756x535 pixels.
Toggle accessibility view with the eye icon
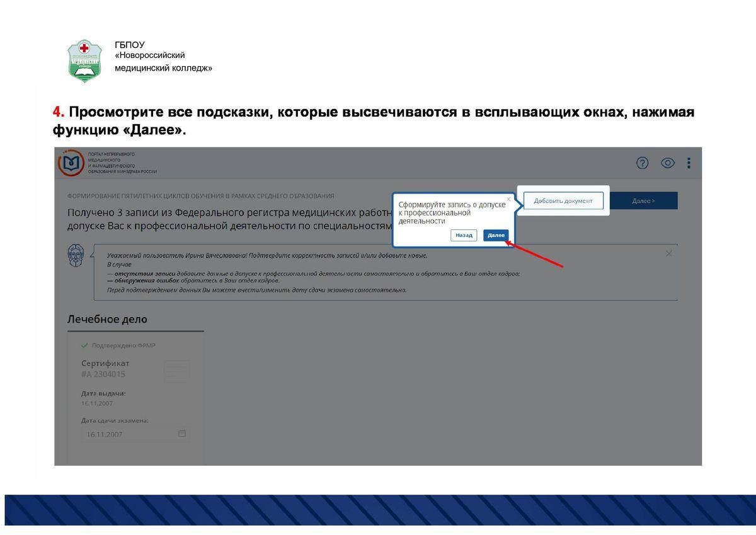(667, 163)
